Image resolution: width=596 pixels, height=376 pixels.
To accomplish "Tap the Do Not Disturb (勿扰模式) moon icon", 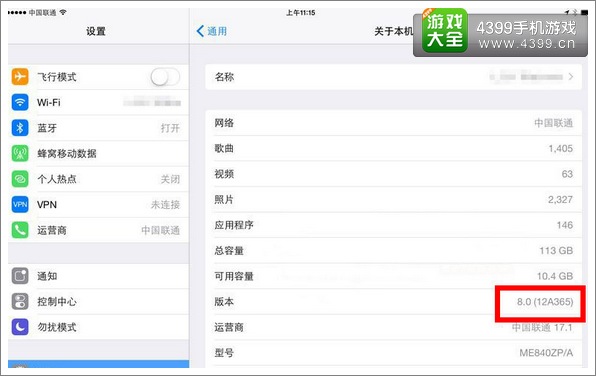I will click(20, 327).
